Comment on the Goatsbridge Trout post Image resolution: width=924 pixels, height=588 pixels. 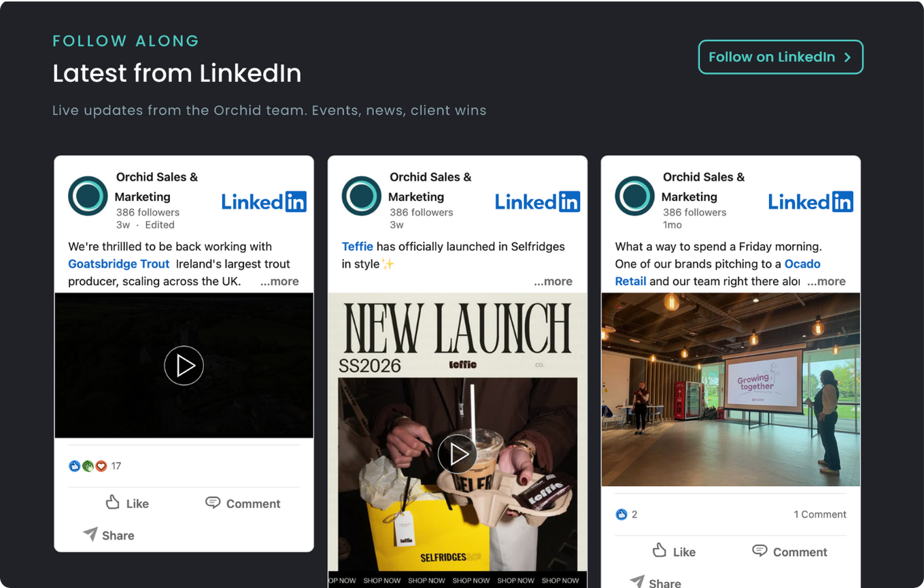[243, 503]
